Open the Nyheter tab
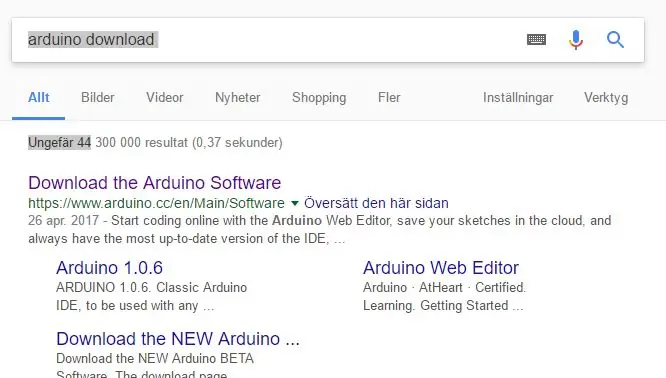This screenshot has width=666, height=378. [x=237, y=97]
